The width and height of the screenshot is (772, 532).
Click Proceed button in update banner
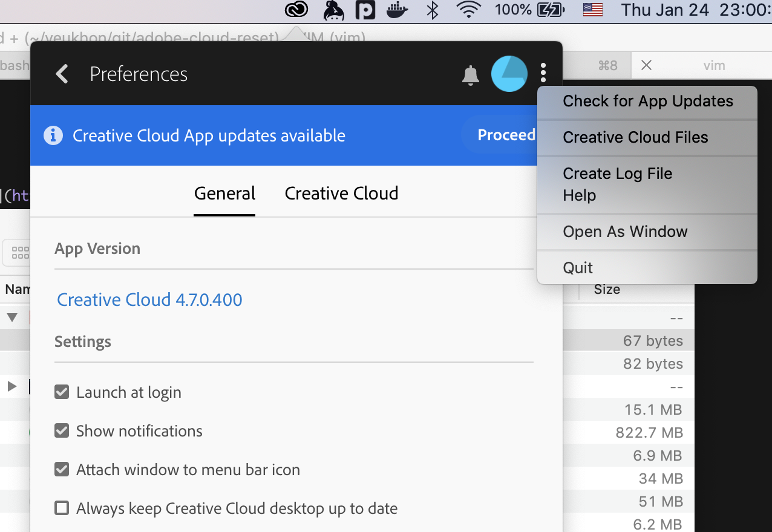(506, 135)
